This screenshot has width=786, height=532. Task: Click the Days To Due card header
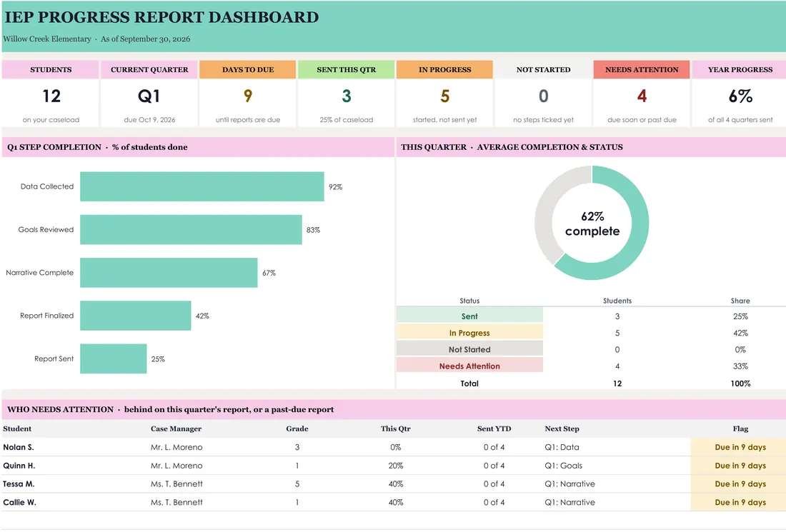[248, 70]
